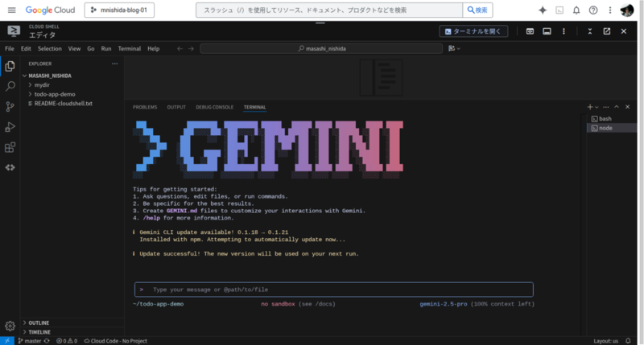
Task: Open Cloud Shell in a new window
Action: click(x=607, y=31)
